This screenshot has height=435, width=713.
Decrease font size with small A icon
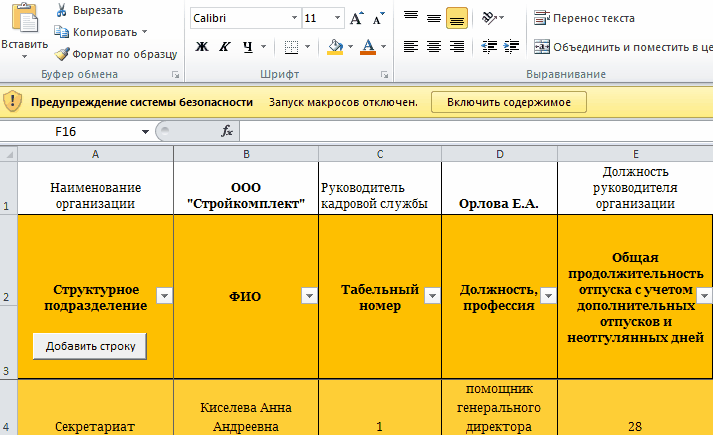point(378,18)
